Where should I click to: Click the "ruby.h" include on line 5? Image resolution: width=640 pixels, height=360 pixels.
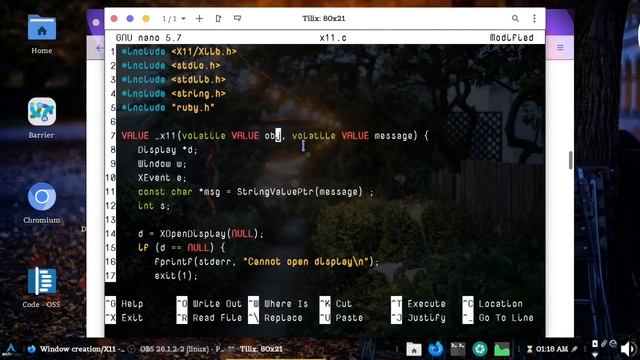(x=193, y=108)
